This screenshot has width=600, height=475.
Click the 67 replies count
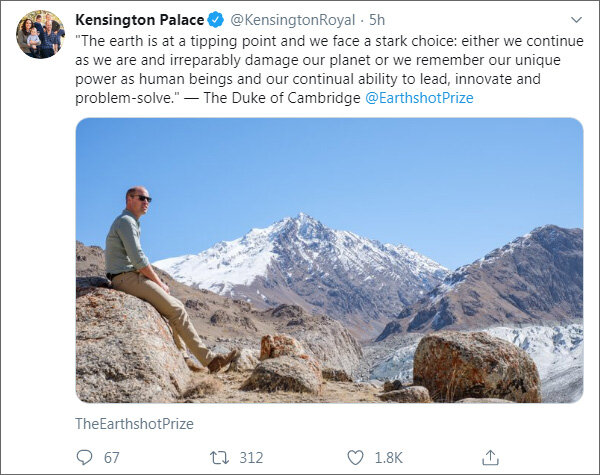(x=111, y=457)
